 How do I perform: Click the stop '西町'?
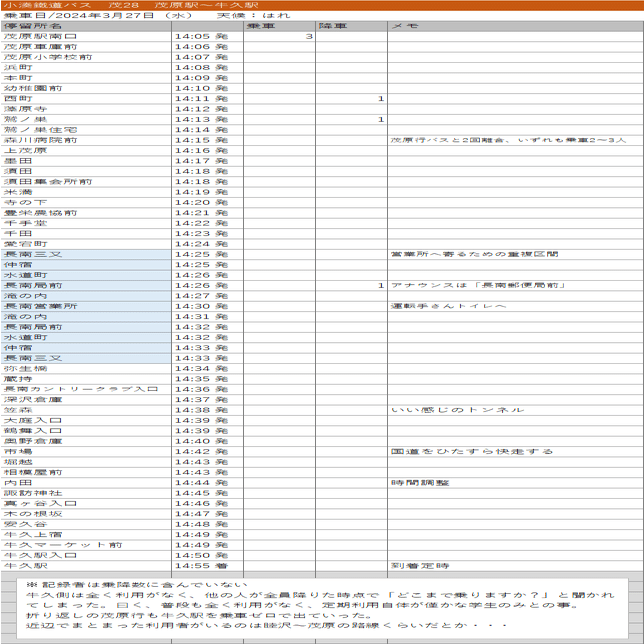click(18, 99)
